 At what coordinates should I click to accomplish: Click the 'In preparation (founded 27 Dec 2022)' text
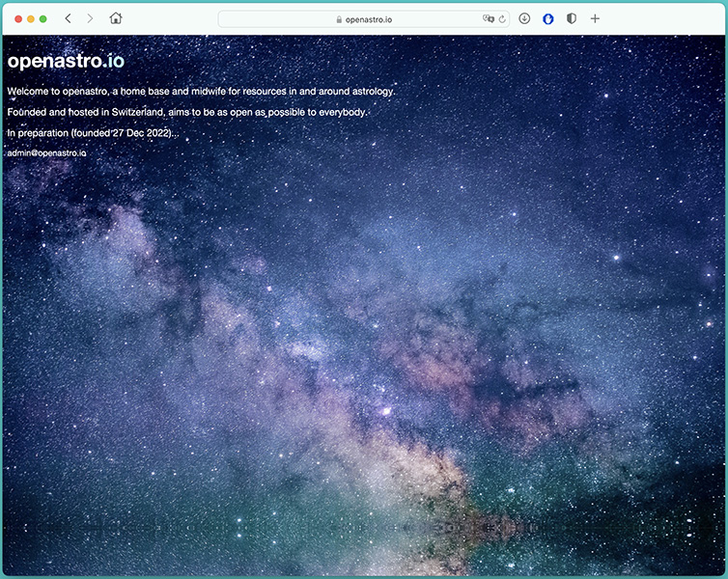[93, 133]
